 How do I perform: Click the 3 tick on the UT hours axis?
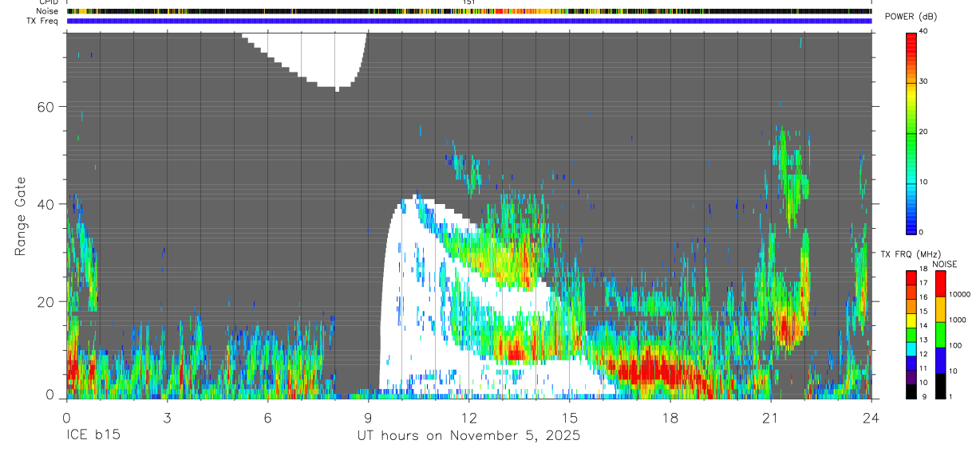click(x=167, y=418)
